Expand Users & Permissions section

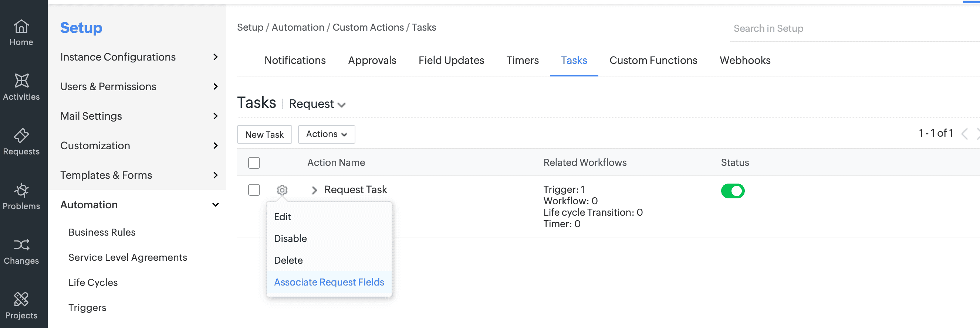tap(139, 87)
